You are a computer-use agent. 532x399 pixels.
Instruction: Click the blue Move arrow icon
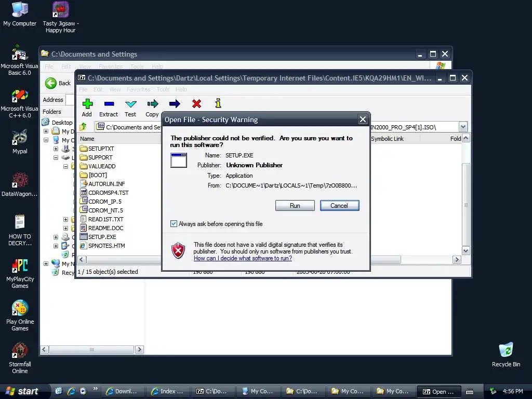(175, 104)
